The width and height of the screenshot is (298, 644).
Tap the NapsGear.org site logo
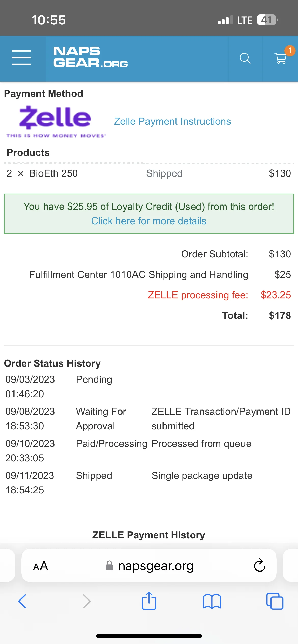[x=90, y=57]
